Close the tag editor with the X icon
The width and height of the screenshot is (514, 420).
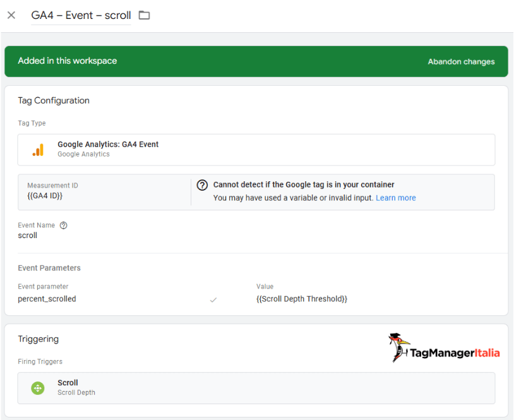pyautogui.click(x=11, y=15)
